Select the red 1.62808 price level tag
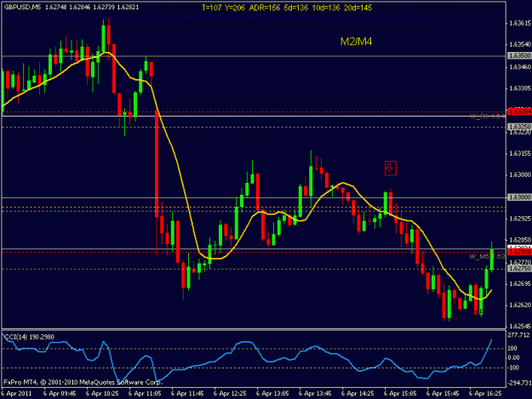Viewport: 532px width, 399px height. click(519, 252)
